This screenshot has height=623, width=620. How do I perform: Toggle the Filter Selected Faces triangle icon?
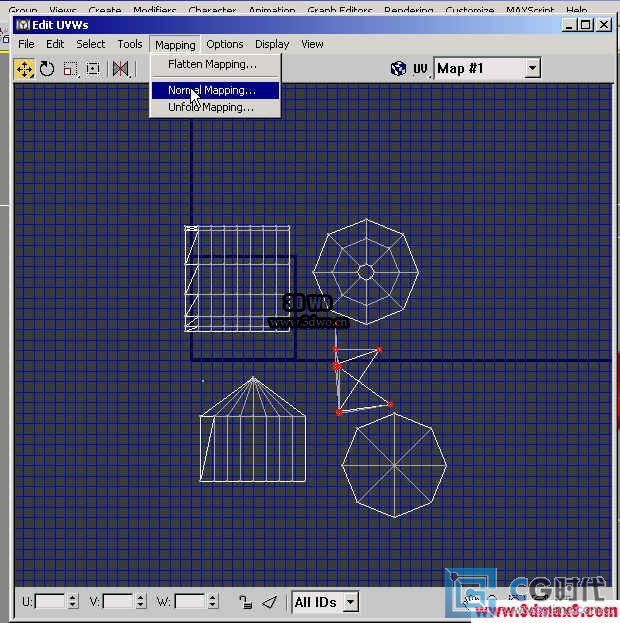coord(269,602)
